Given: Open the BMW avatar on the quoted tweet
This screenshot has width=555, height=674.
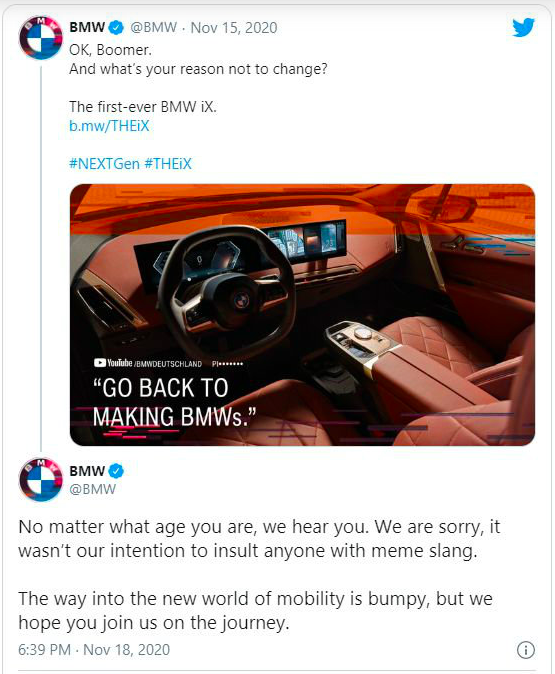Looking at the screenshot, I should tap(41, 38).
